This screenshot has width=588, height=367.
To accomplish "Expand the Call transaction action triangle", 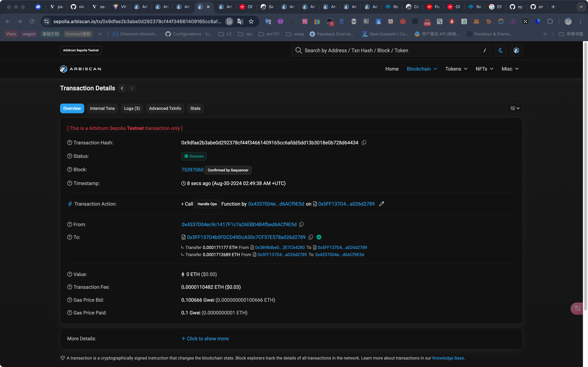I will click(183, 204).
